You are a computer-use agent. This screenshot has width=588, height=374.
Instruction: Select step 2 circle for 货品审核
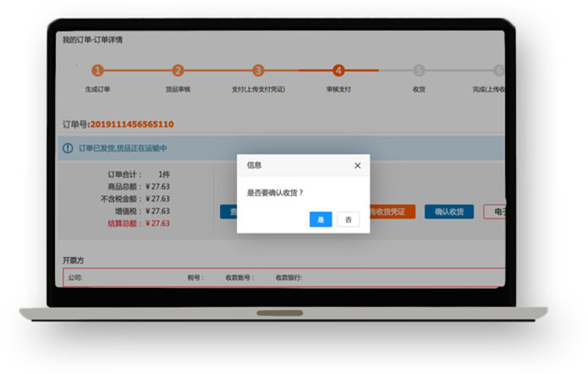(x=178, y=71)
